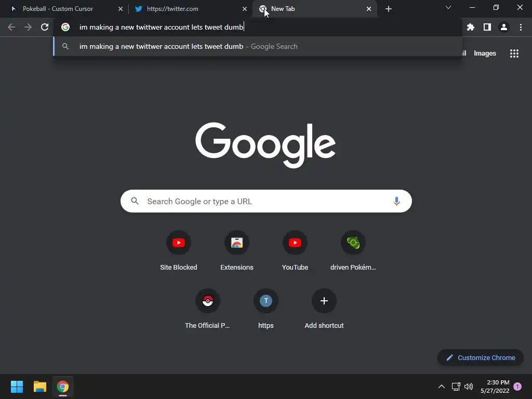532x399 pixels.
Task: Toggle the Chrome side panel
Action: click(487, 27)
